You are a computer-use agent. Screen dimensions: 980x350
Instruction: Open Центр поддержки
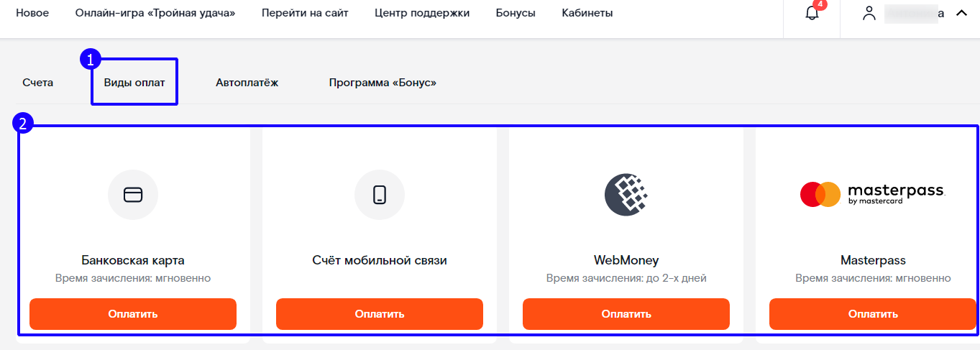pos(422,13)
